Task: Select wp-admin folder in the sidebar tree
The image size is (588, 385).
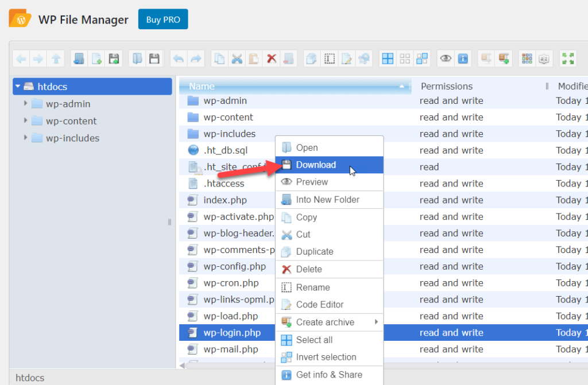Action: pos(68,104)
